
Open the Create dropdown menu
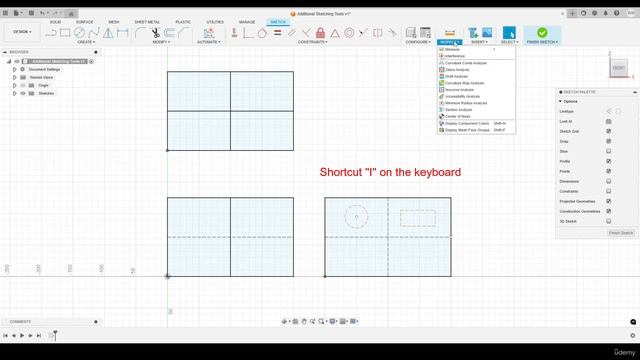[86, 42]
